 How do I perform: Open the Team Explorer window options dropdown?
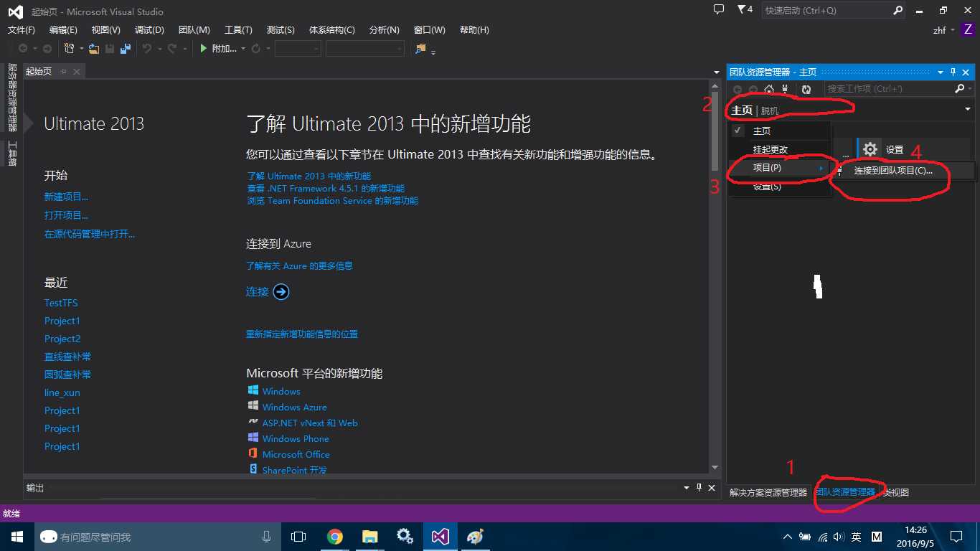tap(941, 72)
